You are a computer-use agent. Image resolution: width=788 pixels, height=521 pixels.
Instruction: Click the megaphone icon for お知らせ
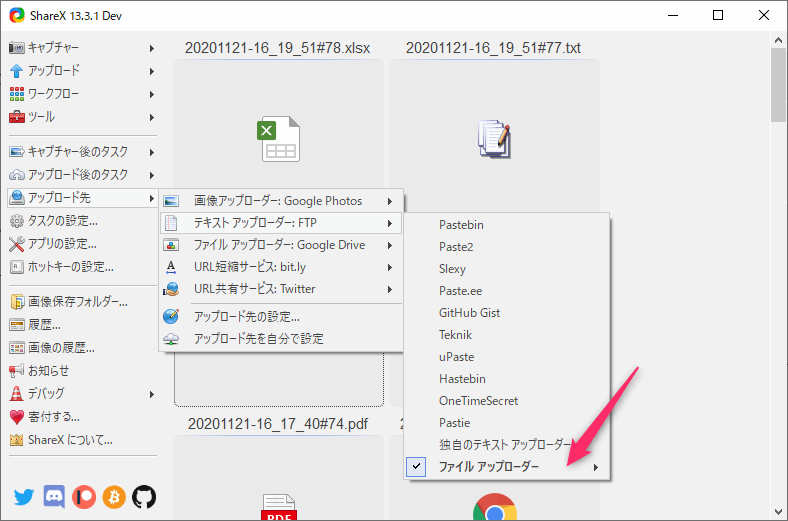[x=17, y=371]
